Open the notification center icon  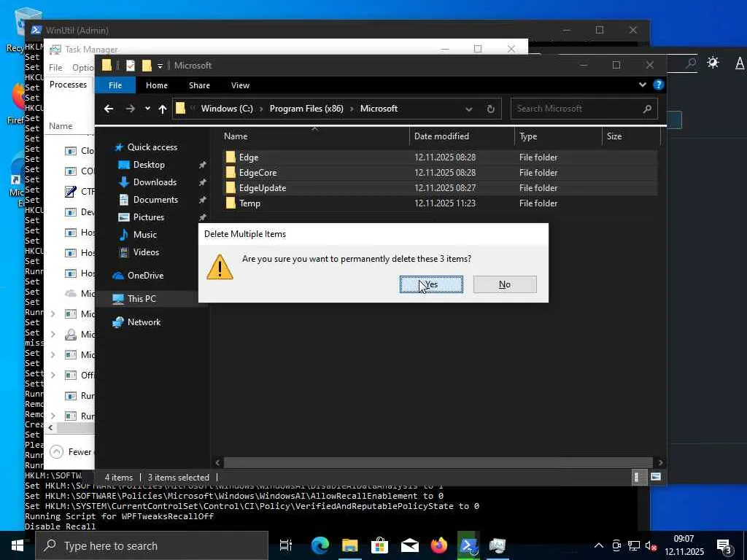[x=724, y=547]
